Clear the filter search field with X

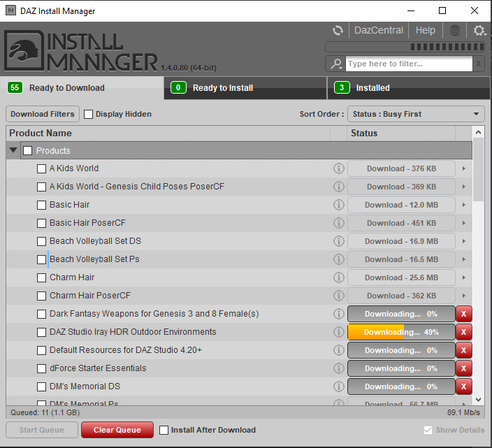point(478,64)
